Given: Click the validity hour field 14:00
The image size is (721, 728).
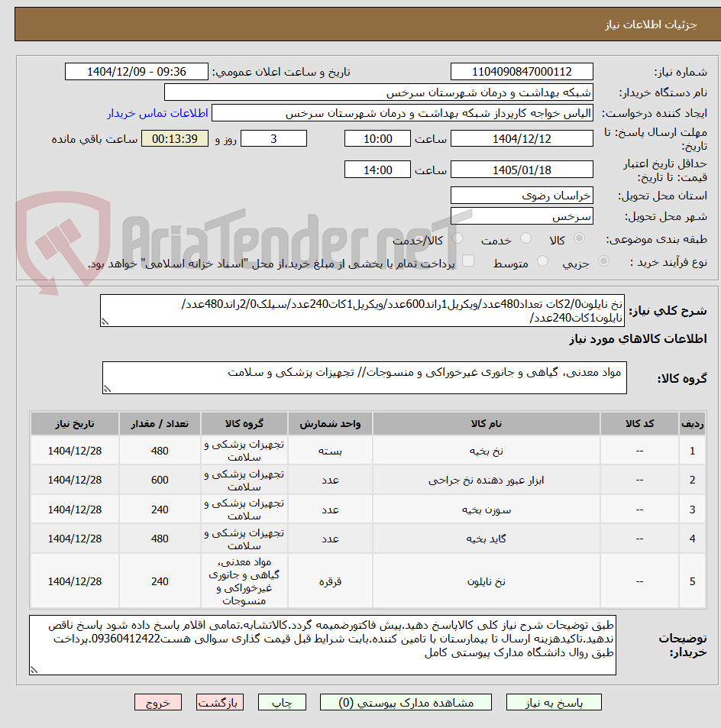Looking at the screenshot, I should point(377,170).
